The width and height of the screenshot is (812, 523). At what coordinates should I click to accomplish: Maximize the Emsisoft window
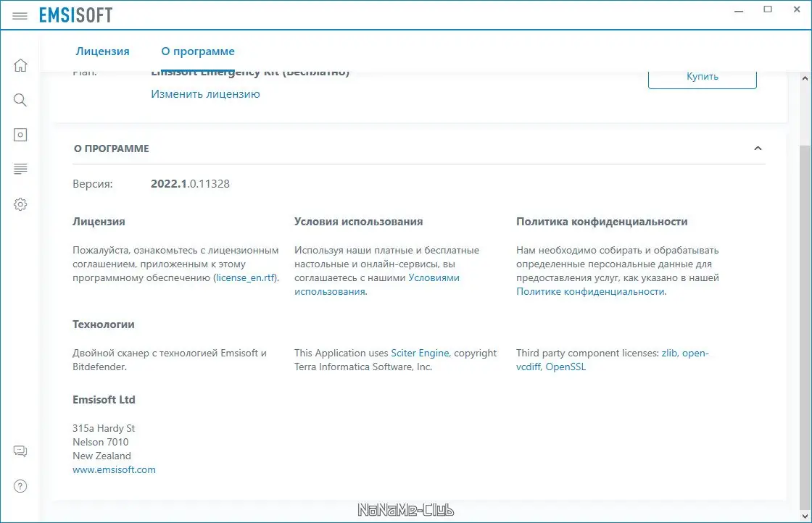[768, 9]
